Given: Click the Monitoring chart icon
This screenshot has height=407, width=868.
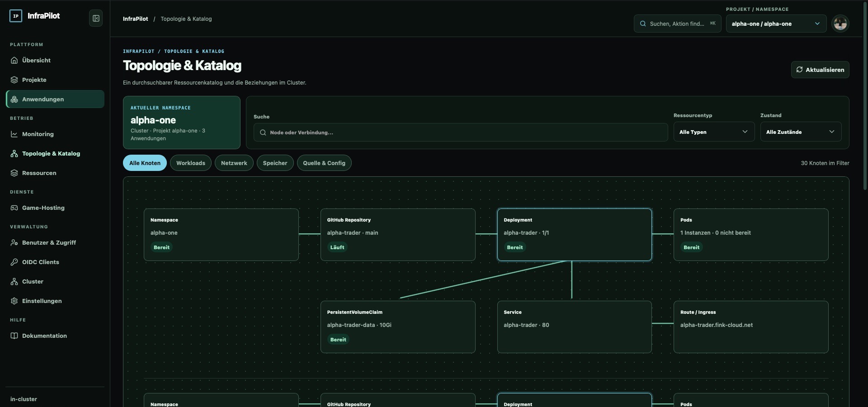Looking at the screenshot, I should click(14, 134).
